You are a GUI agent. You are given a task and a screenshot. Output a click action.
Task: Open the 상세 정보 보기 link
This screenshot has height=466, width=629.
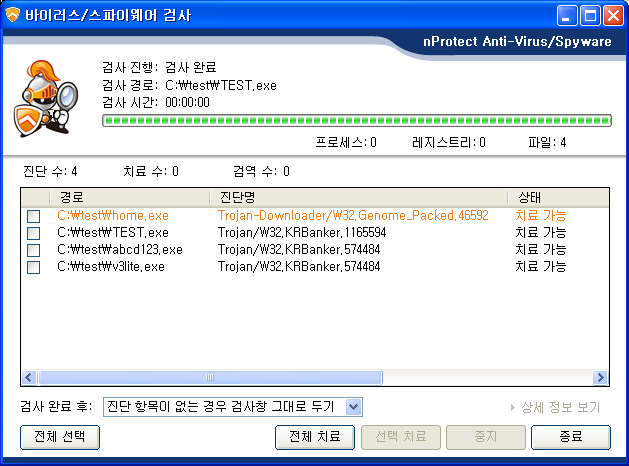(555, 407)
